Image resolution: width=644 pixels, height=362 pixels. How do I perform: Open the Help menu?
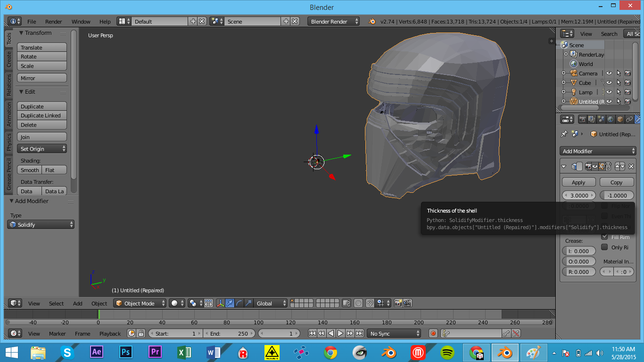pyautogui.click(x=105, y=21)
